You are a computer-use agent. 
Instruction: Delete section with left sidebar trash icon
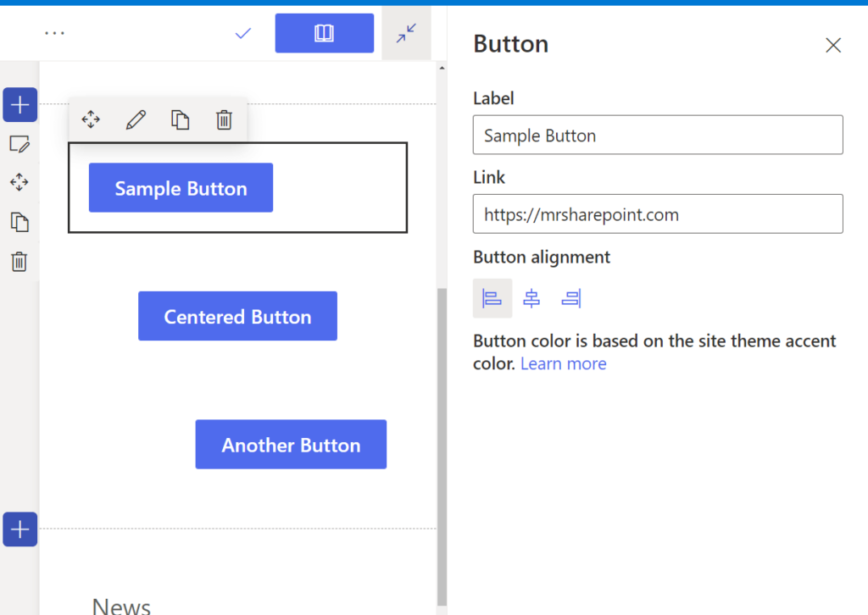pyautogui.click(x=19, y=262)
